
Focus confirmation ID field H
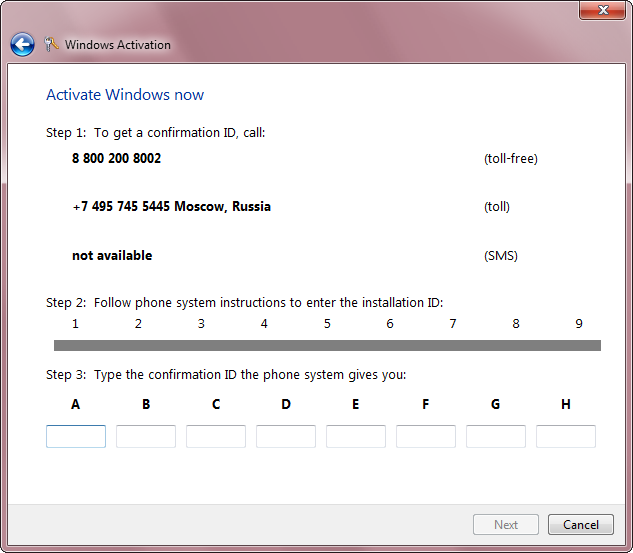click(x=566, y=436)
